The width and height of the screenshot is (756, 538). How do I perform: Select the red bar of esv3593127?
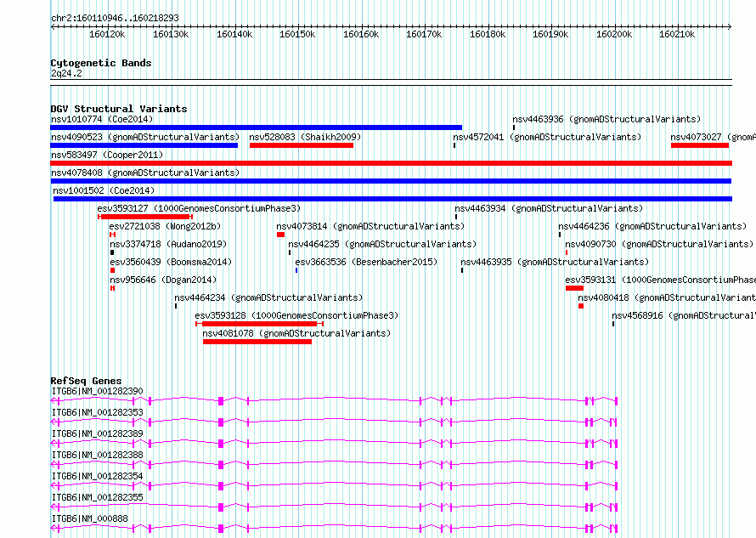[x=145, y=217]
